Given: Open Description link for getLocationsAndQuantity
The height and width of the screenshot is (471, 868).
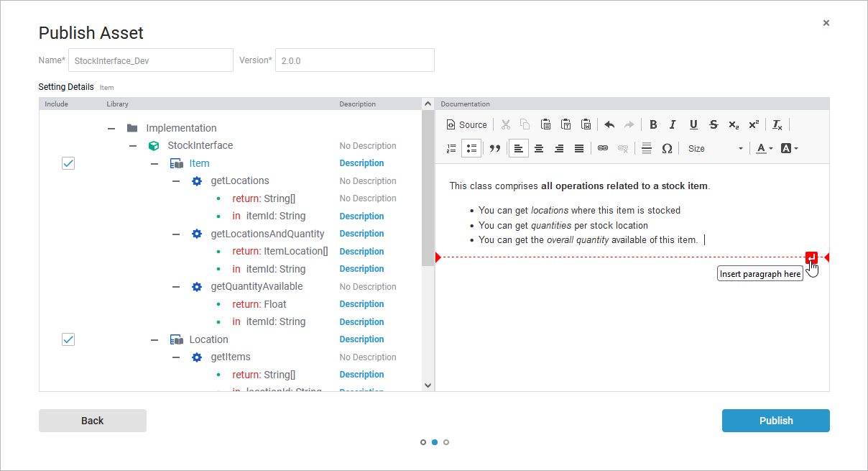Looking at the screenshot, I should 361,234.
